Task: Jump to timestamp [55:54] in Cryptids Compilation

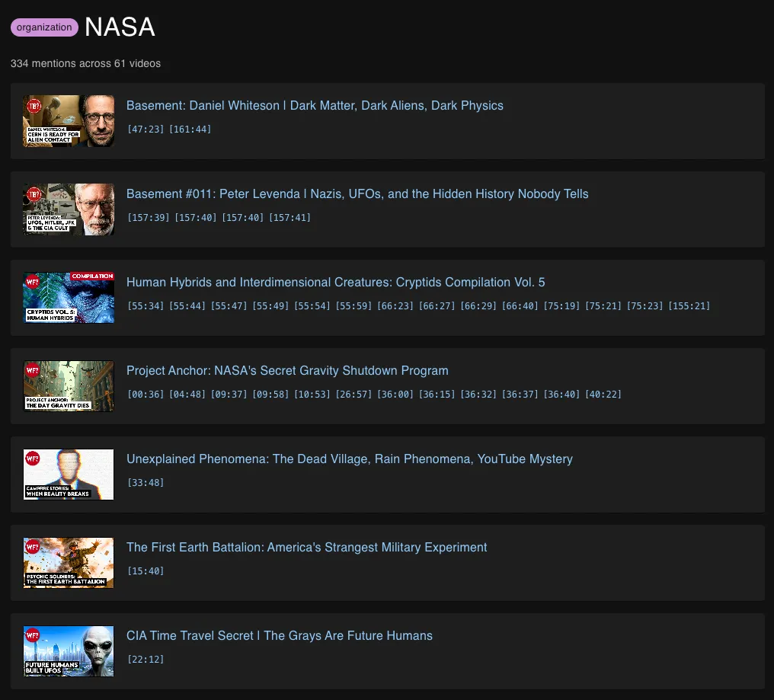Action: pos(312,306)
